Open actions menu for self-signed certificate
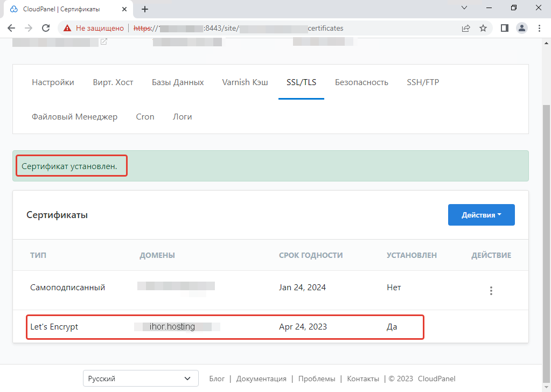The image size is (551, 392). point(491,290)
